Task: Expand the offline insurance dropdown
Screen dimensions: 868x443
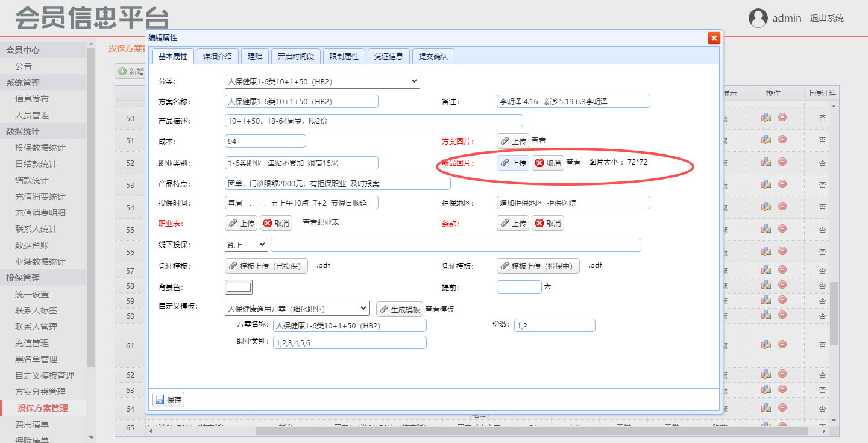Action: 246,245
